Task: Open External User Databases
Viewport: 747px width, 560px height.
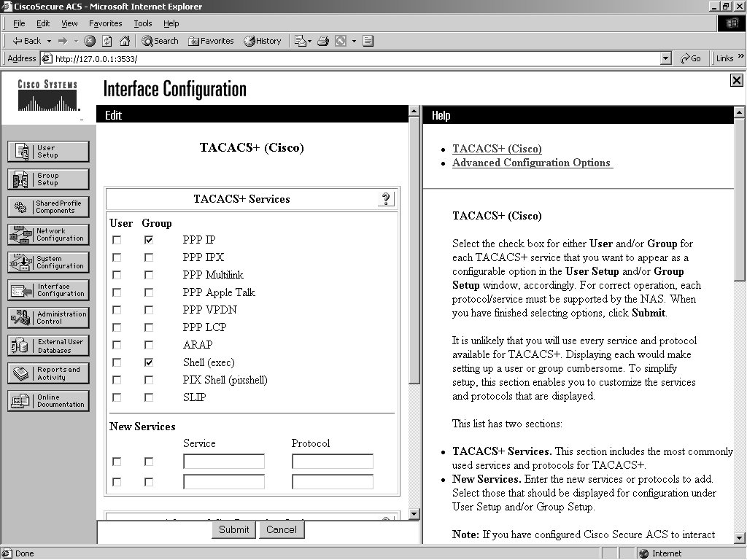Action: point(48,345)
